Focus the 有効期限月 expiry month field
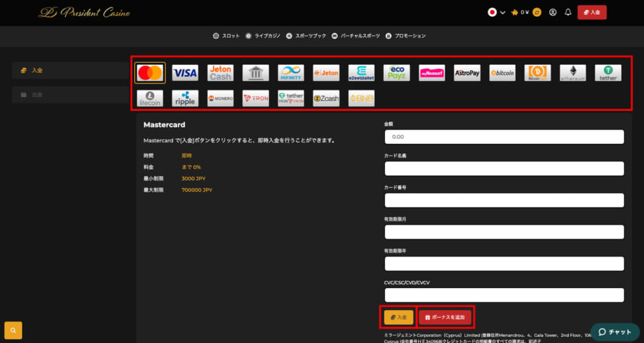Screen dimensions: 644x343 [x=504, y=232]
